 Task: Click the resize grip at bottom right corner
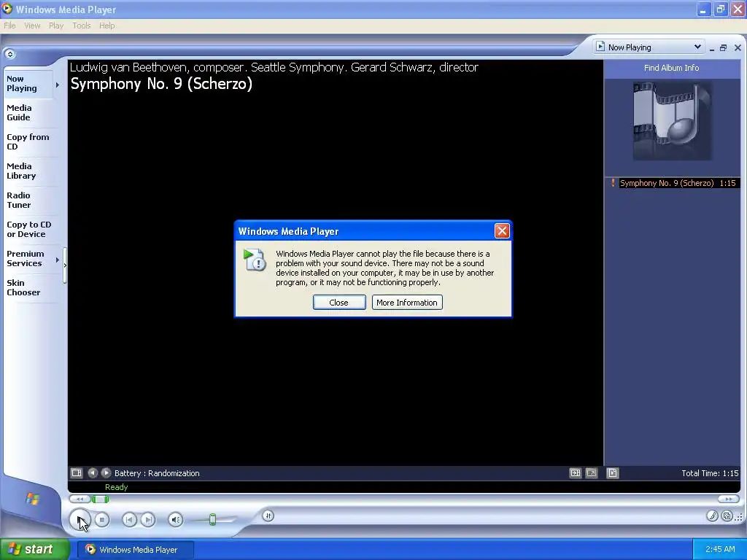click(x=740, y=517)
